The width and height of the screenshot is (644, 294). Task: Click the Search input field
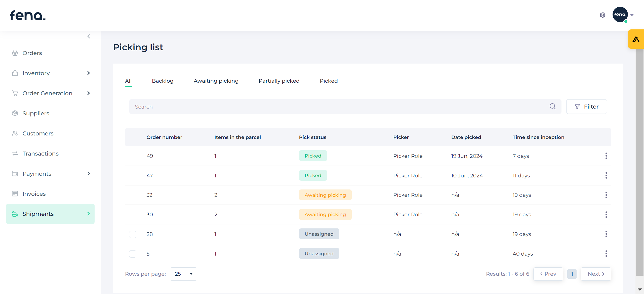click(336, 107)
